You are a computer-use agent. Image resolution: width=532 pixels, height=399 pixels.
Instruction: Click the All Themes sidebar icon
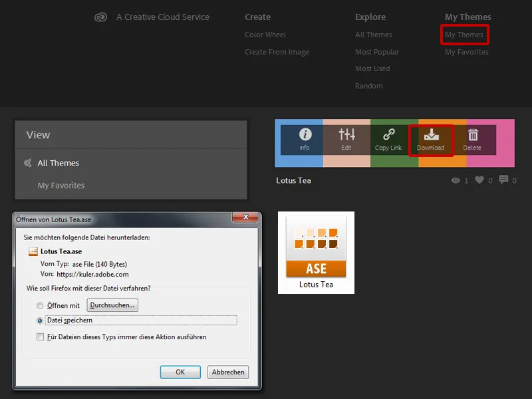point(28,163)
